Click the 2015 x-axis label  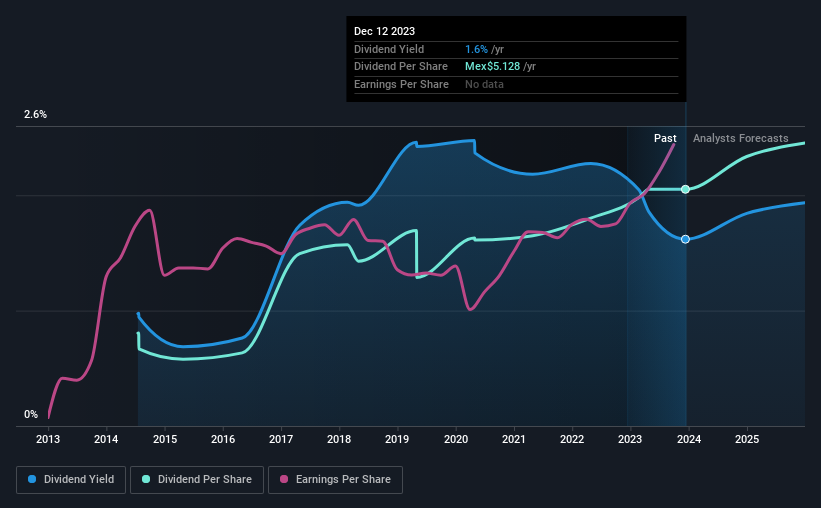165,439
